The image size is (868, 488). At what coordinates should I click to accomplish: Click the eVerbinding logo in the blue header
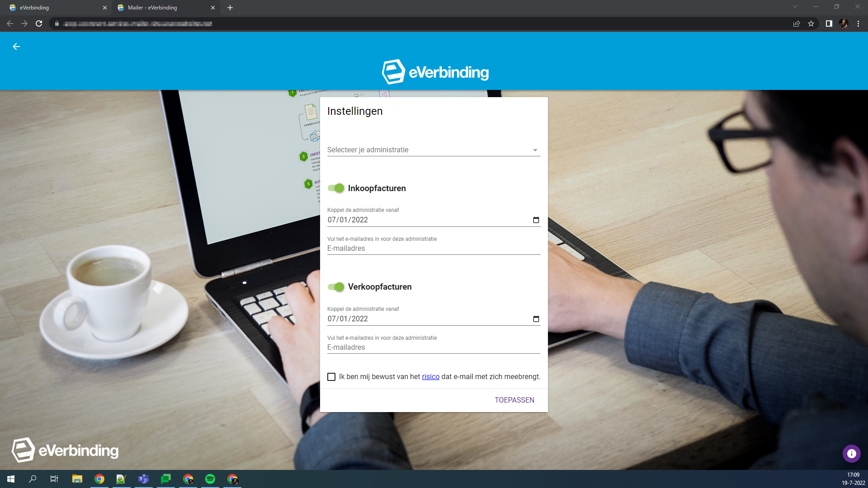click(435, 72)
